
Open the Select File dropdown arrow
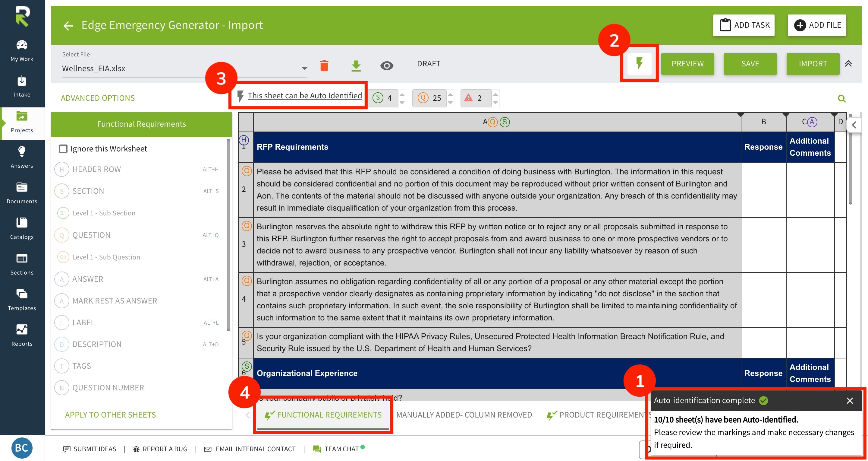click(304, 68)
